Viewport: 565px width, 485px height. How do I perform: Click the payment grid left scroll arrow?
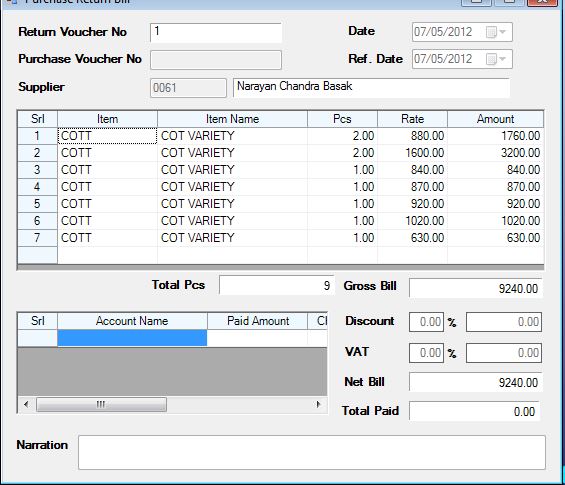pos(26,404)
